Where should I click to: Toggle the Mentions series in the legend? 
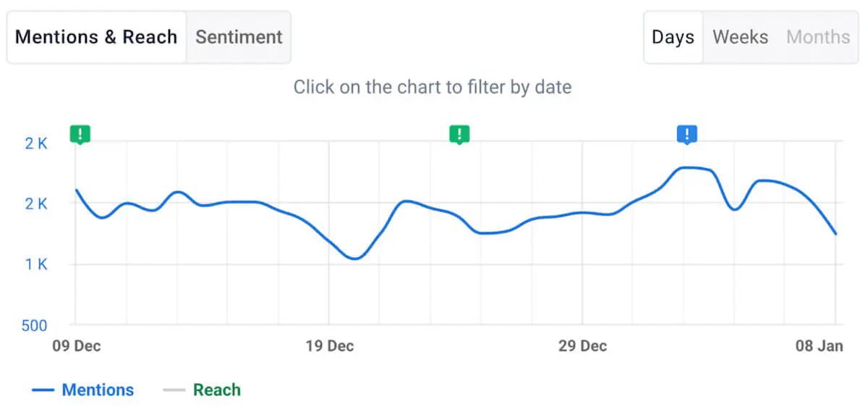[x=98, y=390]
